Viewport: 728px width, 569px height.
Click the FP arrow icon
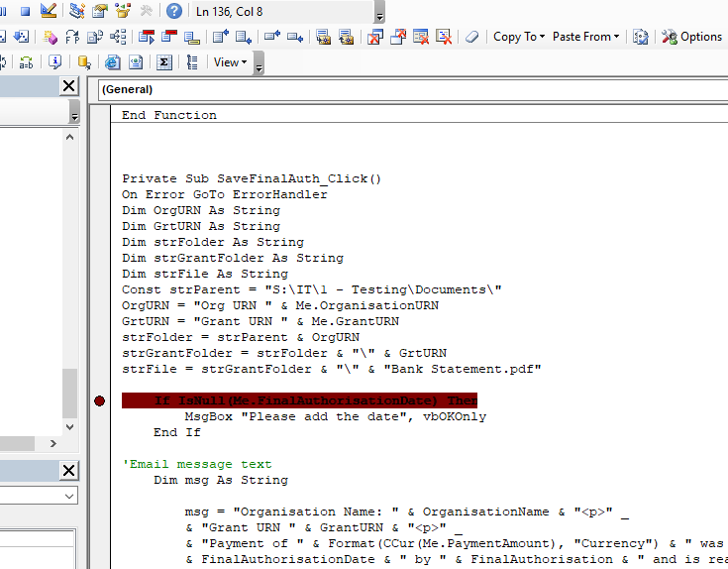[72, 37]
